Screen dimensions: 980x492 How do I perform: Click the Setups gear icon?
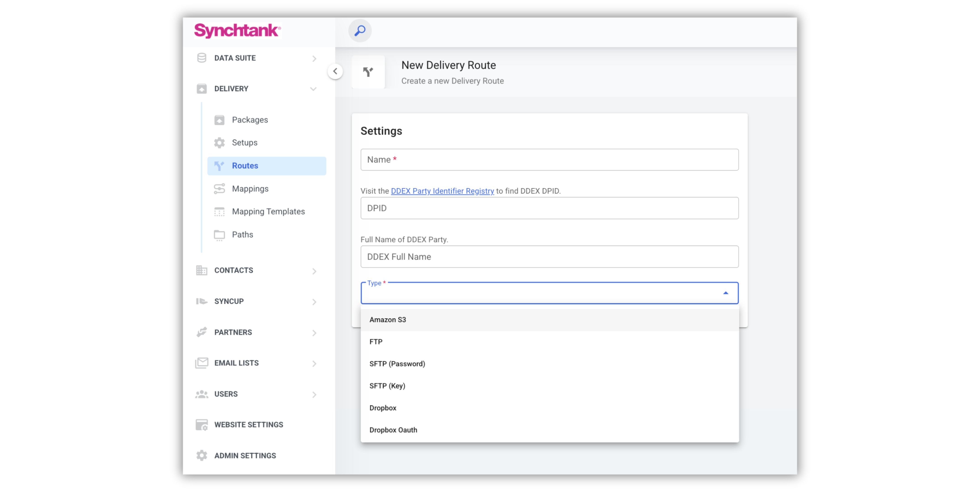click(x=219, y=143)
